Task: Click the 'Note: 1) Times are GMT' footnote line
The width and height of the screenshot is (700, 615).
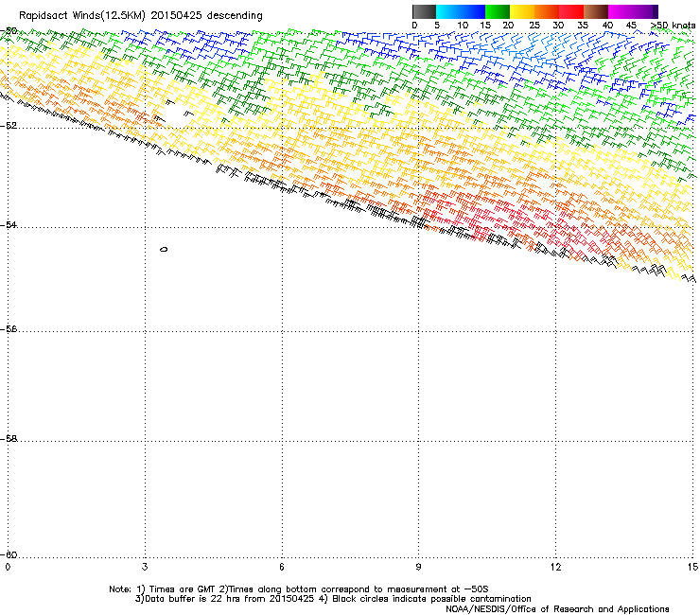Action: pos(299,589)
